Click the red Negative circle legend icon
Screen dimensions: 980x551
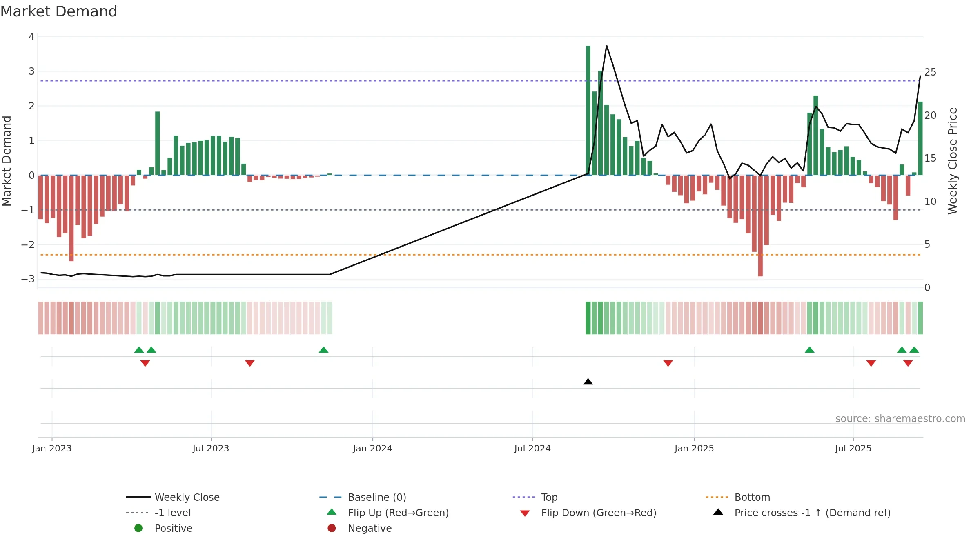coord(332,528)
